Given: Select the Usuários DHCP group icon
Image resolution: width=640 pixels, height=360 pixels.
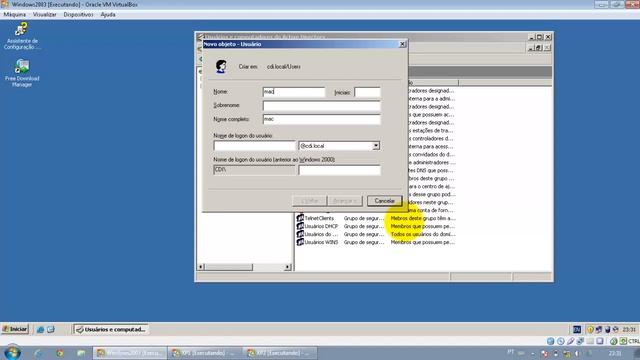Looking at the screenshot, I should (x=300, y=226).
